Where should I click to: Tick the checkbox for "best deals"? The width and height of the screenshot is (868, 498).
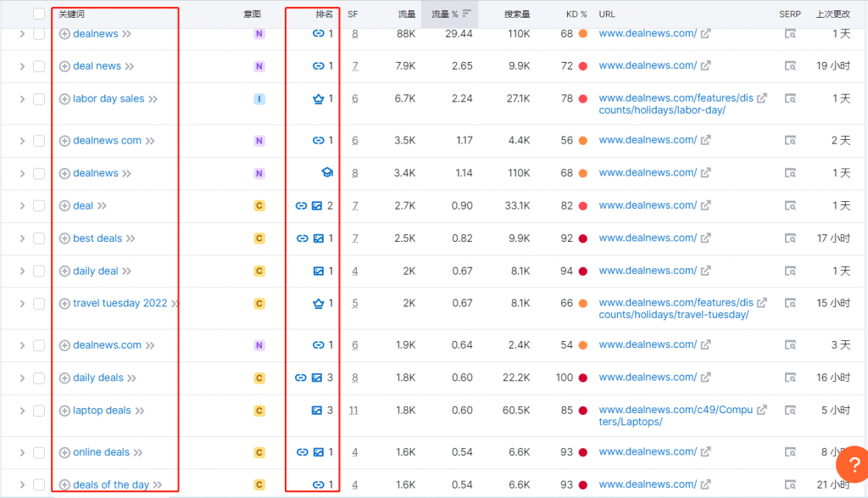pyautogui.click(x=39, y=238)
